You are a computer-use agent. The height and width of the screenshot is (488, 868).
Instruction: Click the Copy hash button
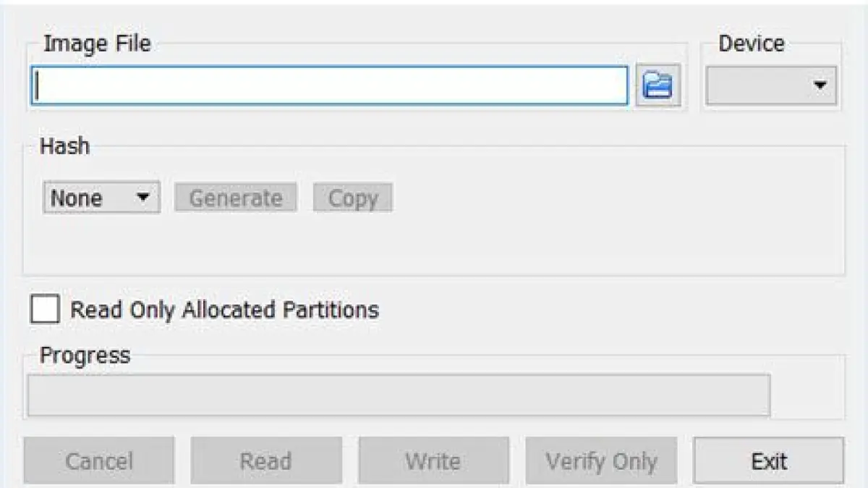(353, 198)
